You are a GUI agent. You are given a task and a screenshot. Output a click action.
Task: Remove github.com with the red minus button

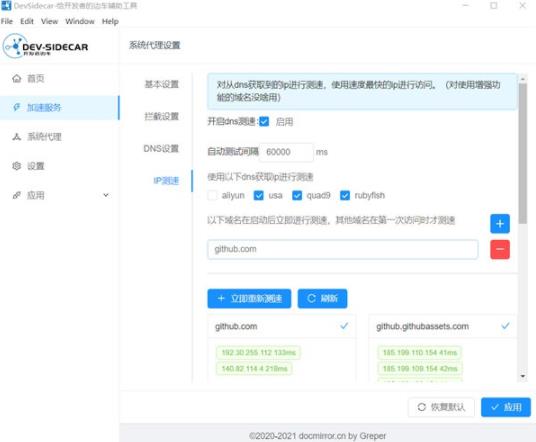(x=500, y=249)
